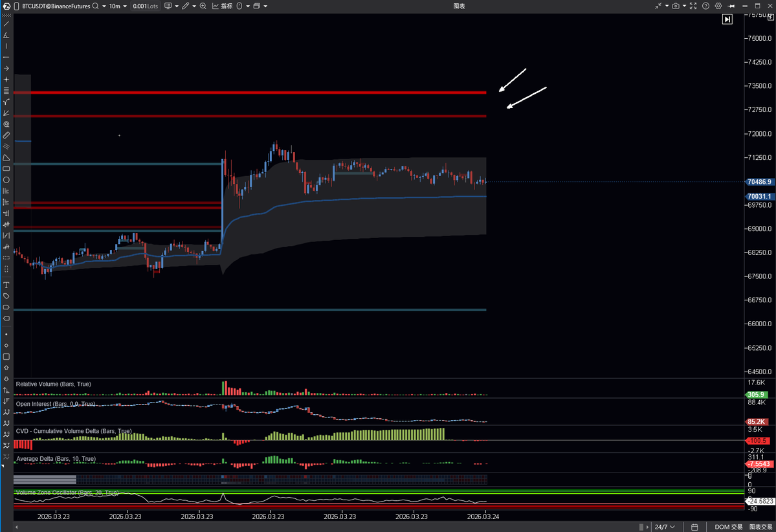Image resolution: width=776 pixels, height=532 pixels.
Task: Jump to latest bar button
Action: 727,19
